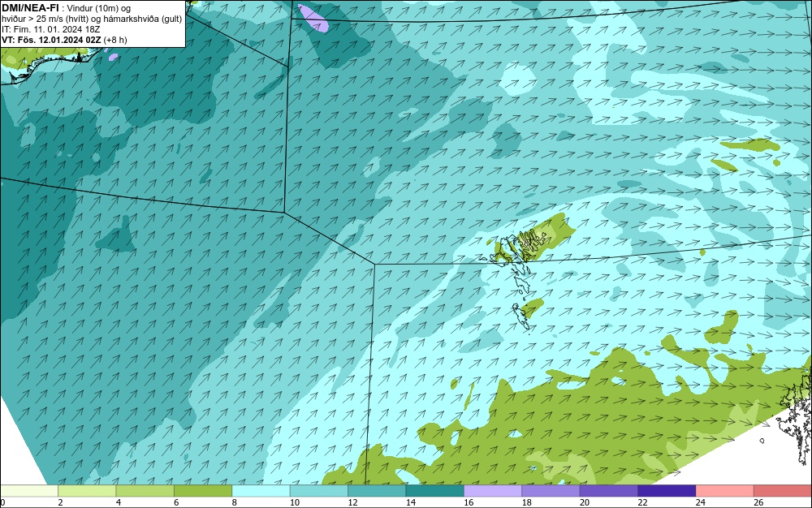Screen dimensions: 812x508
Task: Click the scale label "20"
Action: [x=585, y=502]
